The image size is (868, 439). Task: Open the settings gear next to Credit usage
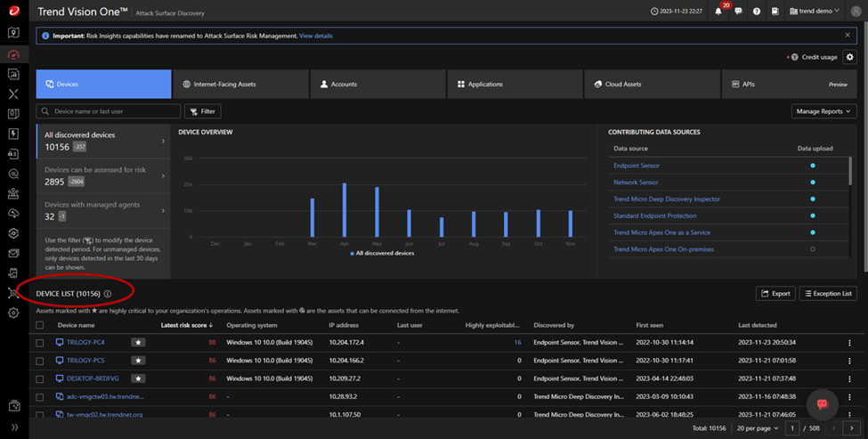click(x=849, y=57)
